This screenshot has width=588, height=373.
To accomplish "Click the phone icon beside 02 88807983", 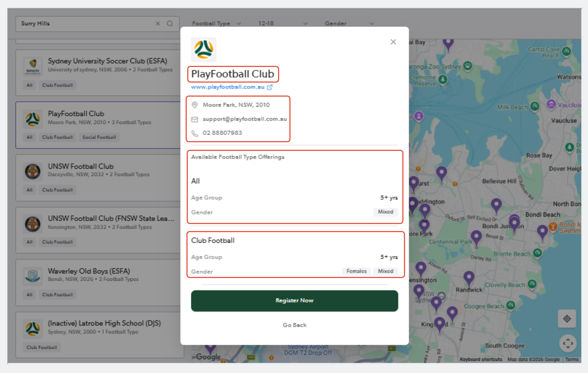I will coord(195,133).
